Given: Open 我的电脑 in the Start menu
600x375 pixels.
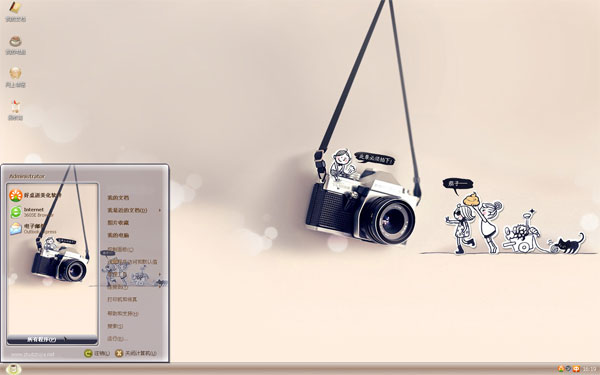Looking at the screenshot, I should [x=118, y=235].
